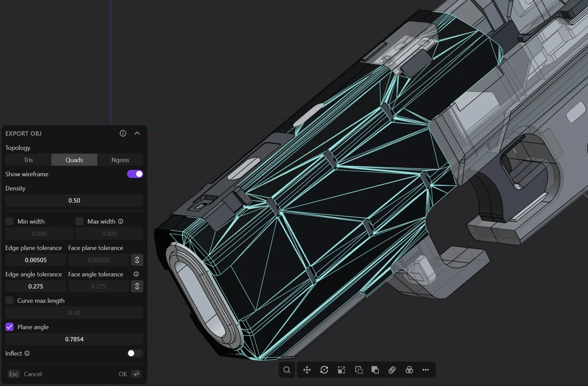Select the overlapping circles tool
588x386 pixels.
coord(409,370)
